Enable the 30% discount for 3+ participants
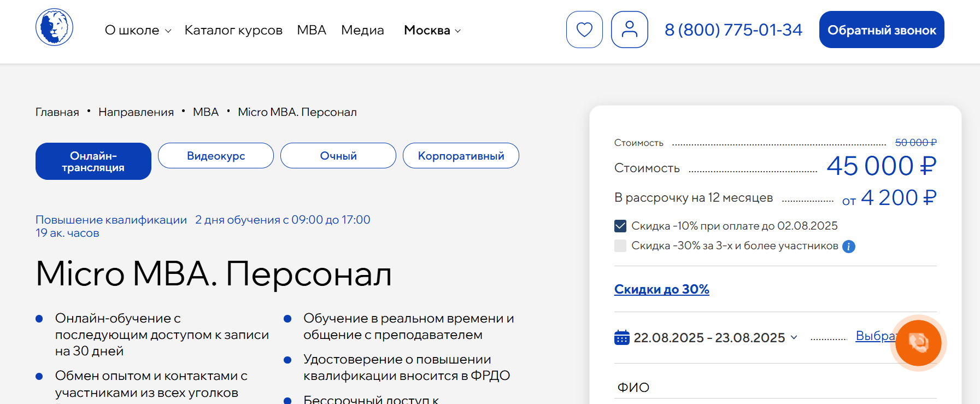This screenshot has width=980, height=404. click(x=620, y=246)
